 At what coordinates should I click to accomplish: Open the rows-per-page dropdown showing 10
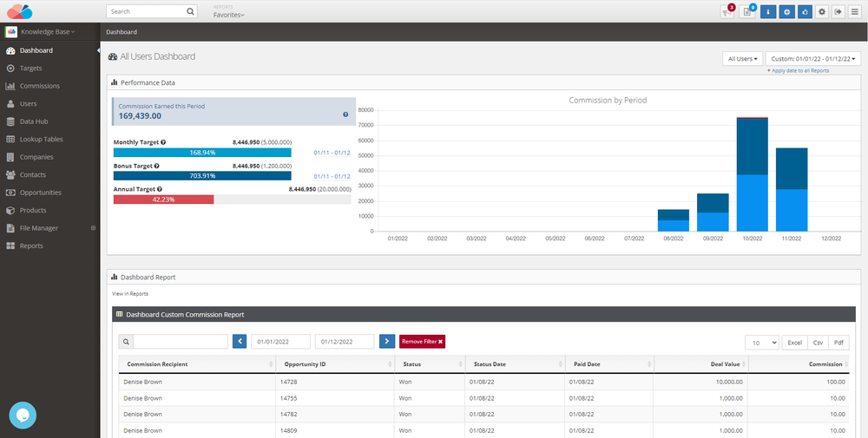point(762,343)
